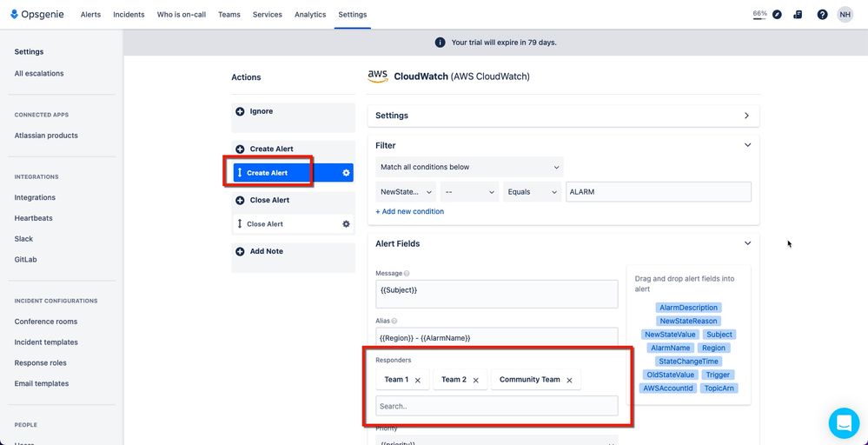868x445 pixels.
Task: Open Response roles in sidebar
Action: tap(41, 362)
